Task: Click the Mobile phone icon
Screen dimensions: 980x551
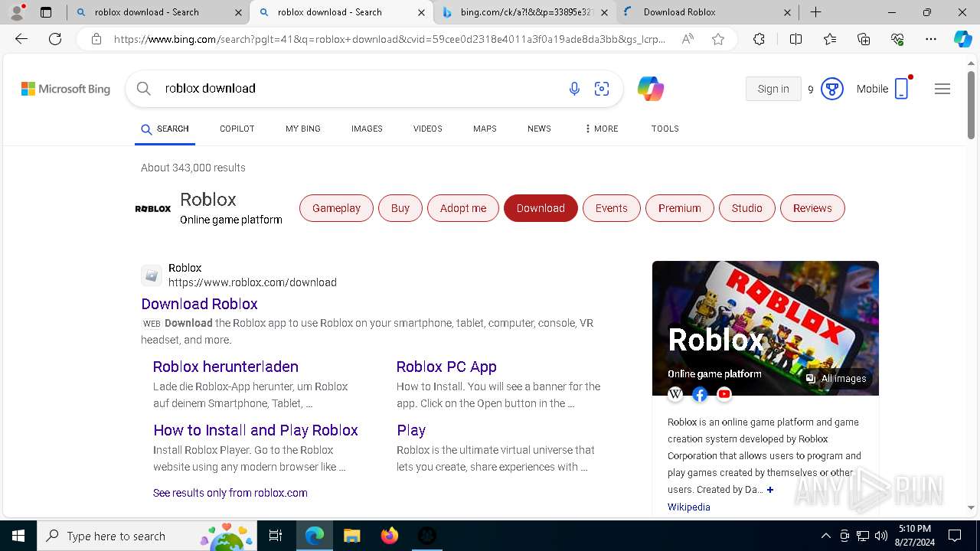Action: (902, 89)
